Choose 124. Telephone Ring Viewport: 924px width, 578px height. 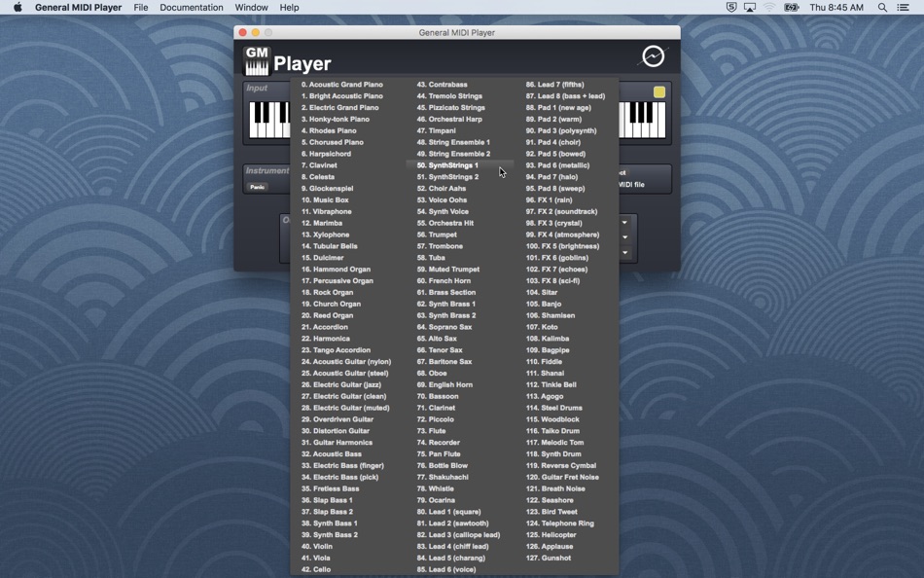pos(560,524)
